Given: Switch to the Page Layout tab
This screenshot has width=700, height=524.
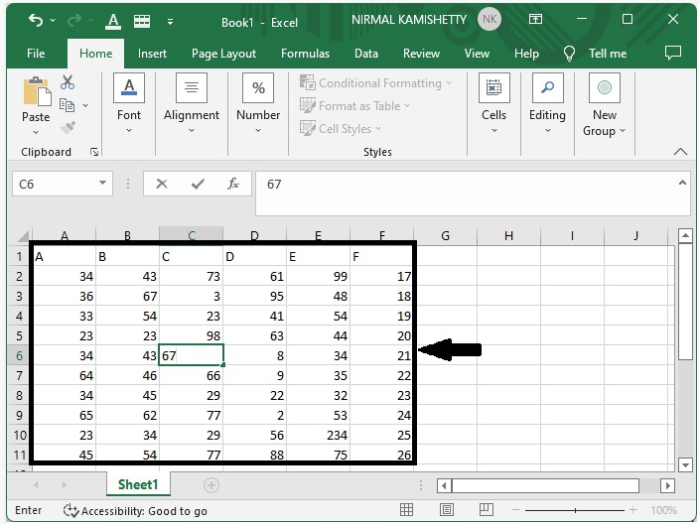Looking at the screenshot, I should point(224,54).
